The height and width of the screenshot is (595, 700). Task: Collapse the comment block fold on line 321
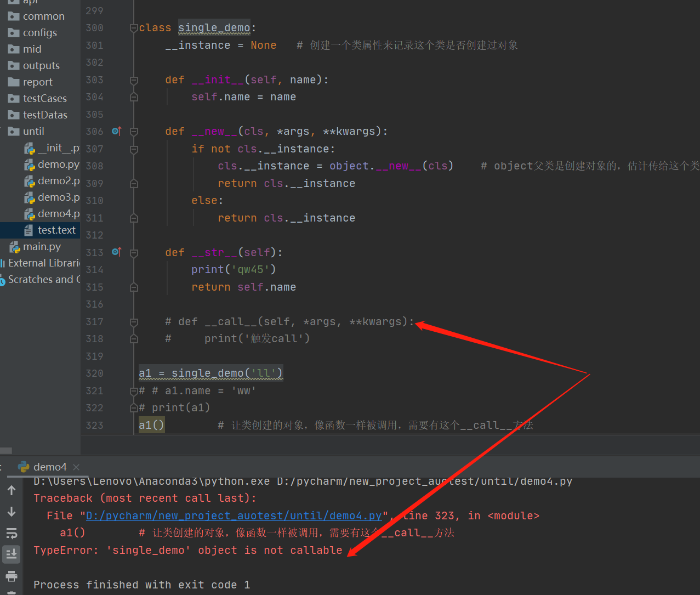[134, 390]
